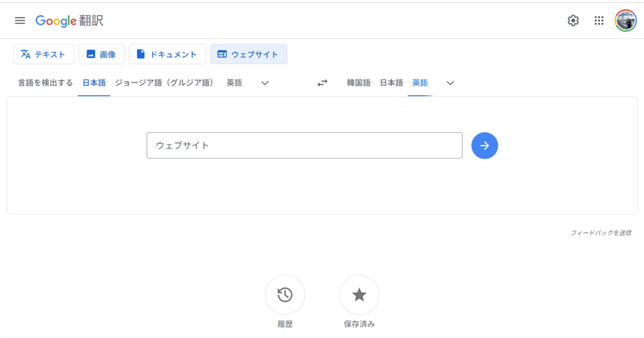The width and height of the screenshot is (644, 338).
Task: Open the Google account profile picture
Action: coord(625,20)
